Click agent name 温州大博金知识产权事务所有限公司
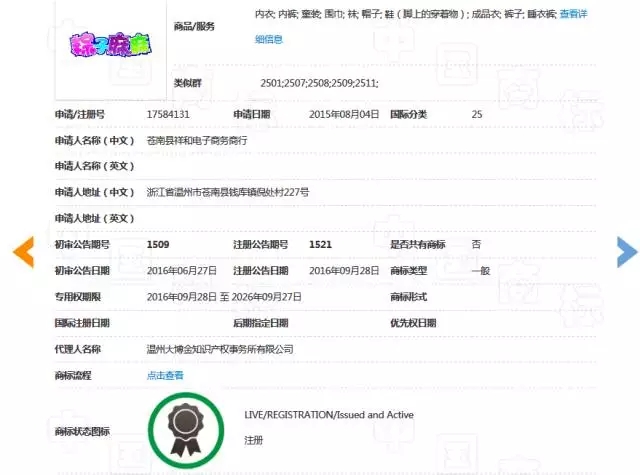This screenshot has width=640, height=475. pyautogui.click(x=220, y=349)
